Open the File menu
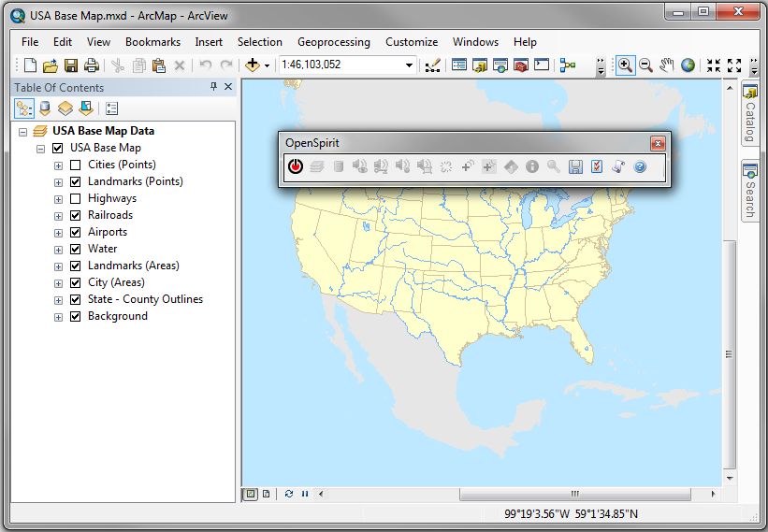The image size is (768, 532). coord(30,42)
